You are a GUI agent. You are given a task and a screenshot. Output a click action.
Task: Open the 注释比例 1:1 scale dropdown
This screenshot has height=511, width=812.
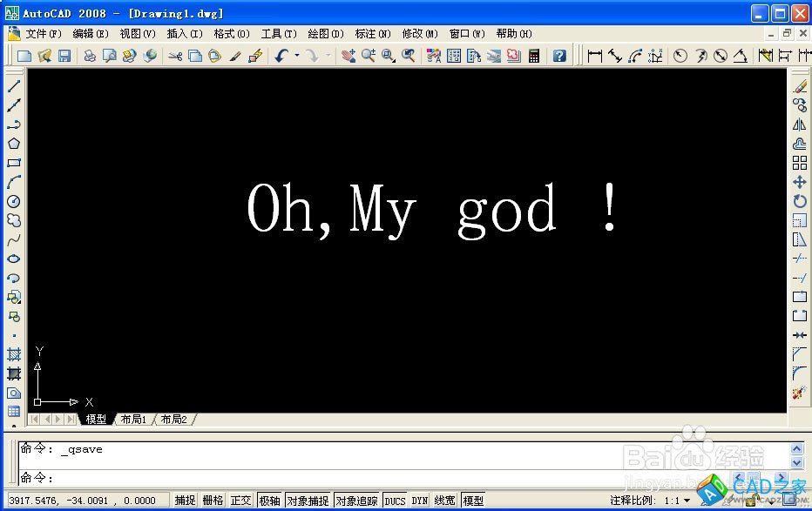point(676,501)
